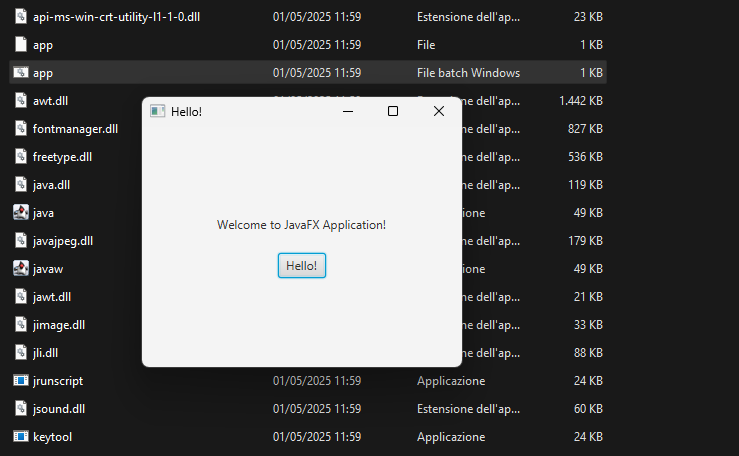Select the awt.dll file name
Image resolution: width=739 pixels, height=456 pixels.
50,101
